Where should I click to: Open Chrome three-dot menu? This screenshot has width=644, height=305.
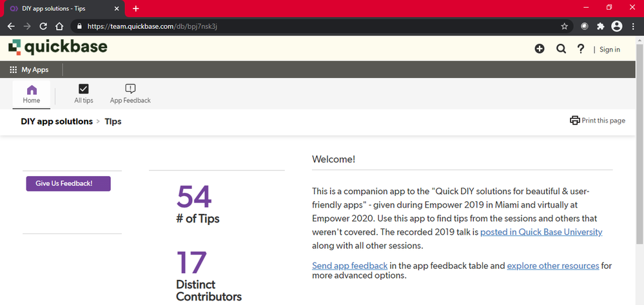click(x=633, y=26)
